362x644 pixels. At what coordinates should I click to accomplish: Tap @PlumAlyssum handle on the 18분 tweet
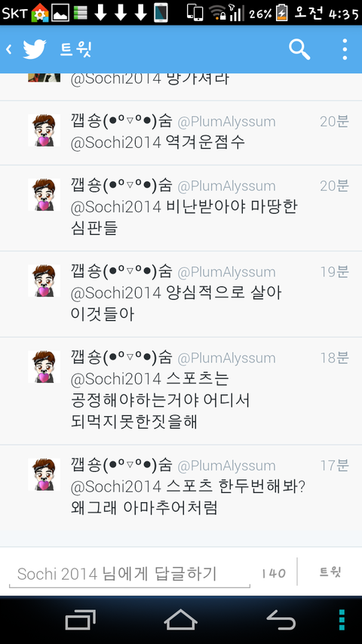pyautogui.click(x=226, y=358)
